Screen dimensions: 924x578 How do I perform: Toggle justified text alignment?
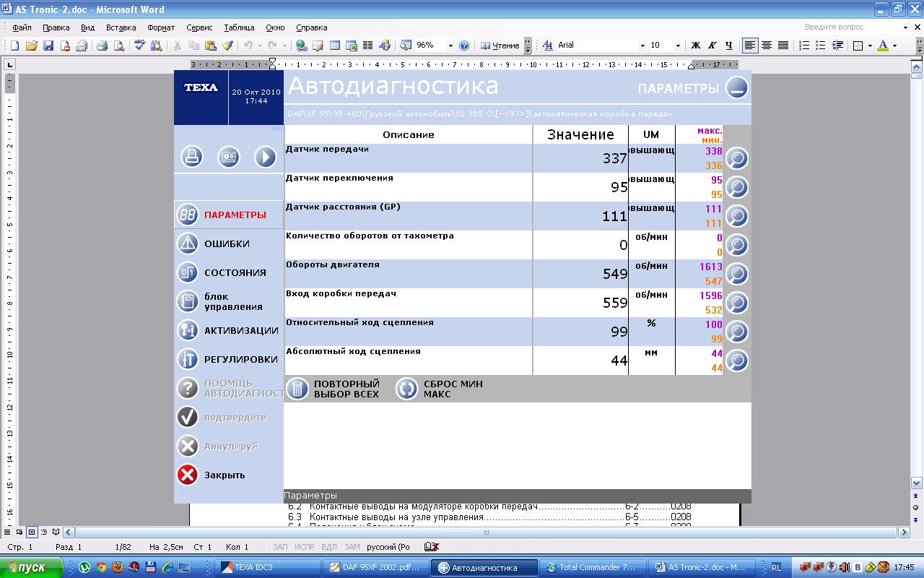[x=783, y=46]
